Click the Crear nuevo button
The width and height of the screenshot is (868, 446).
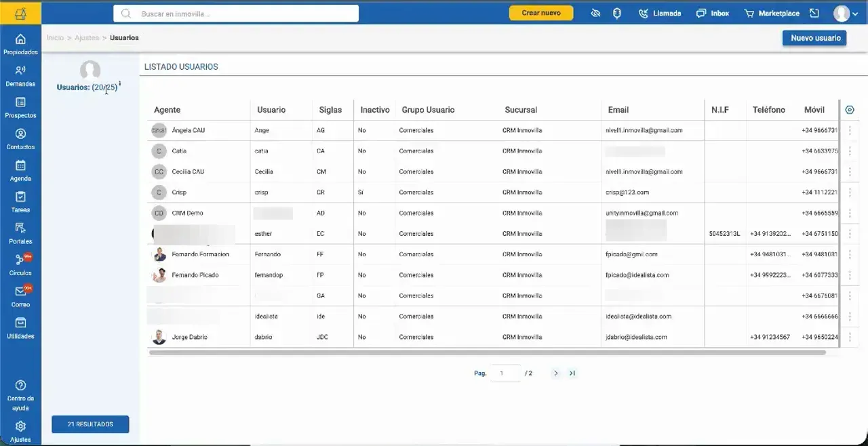pos(541,13)
